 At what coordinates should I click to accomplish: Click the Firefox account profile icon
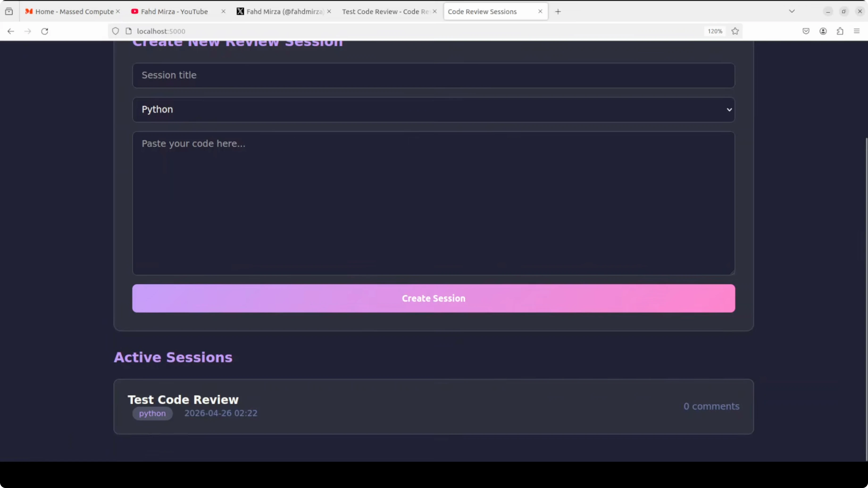pos(823,31)
